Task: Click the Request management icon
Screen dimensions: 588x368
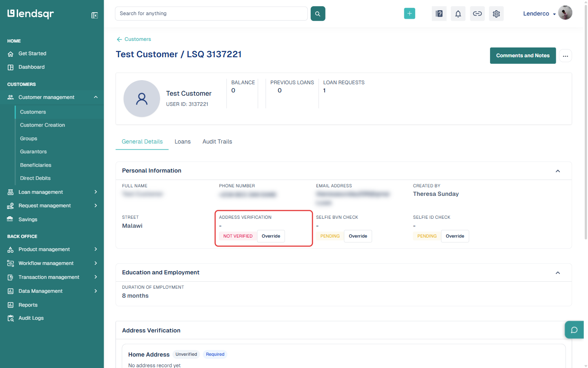Action: point(11,206)
